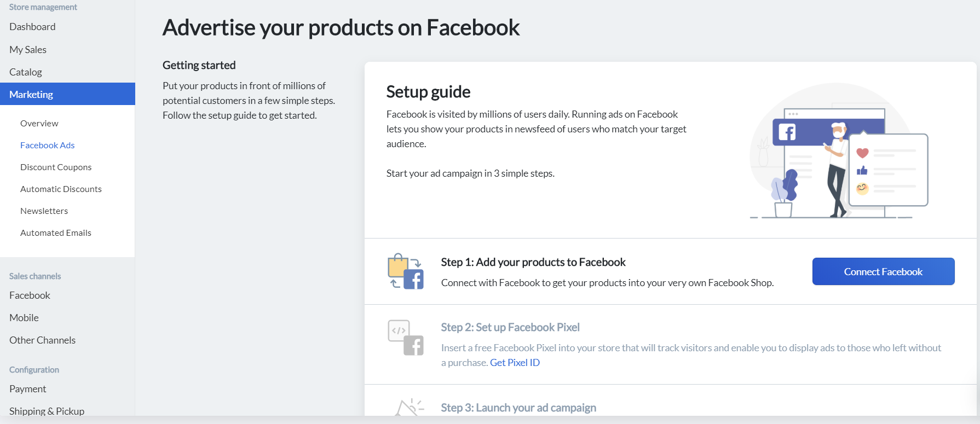Open the Mobile sales channel
This screenshot has height=424, width=980.
click(x=24, y=318)
